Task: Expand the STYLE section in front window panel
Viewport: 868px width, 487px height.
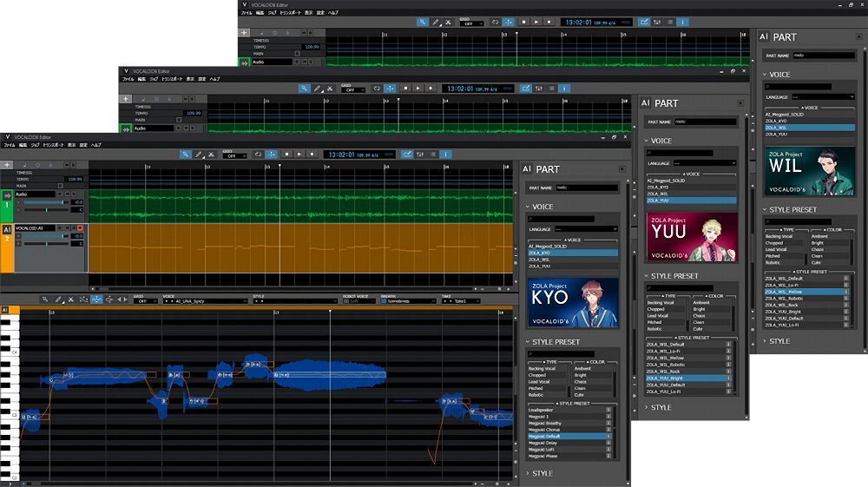Action: coord(528,474)
